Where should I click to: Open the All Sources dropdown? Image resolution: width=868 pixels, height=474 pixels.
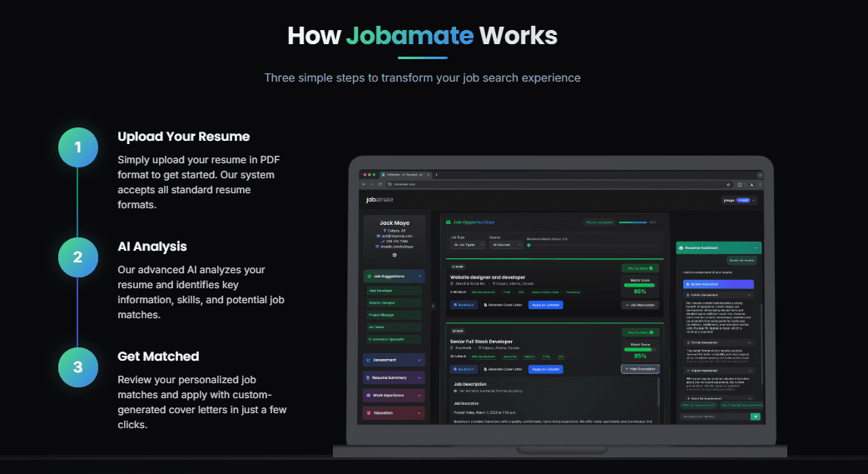click(x=506, y=245)
